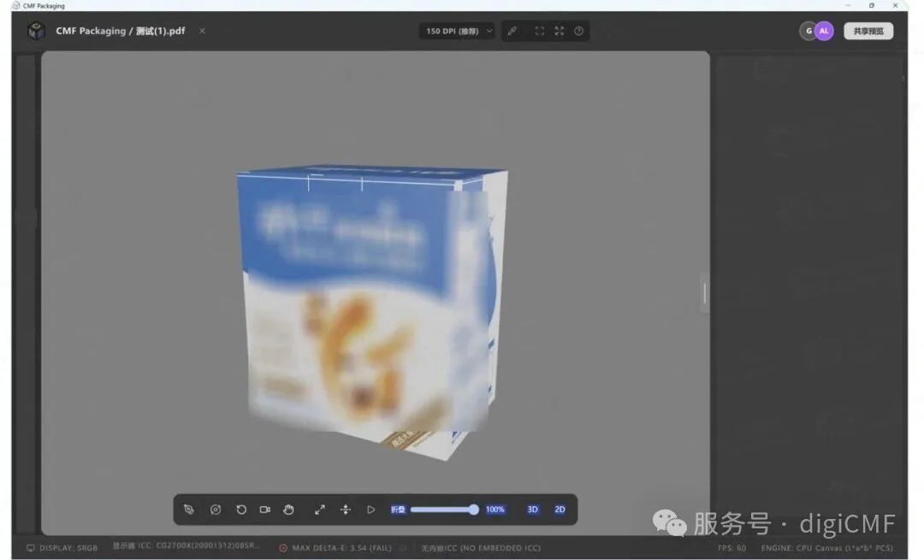Select the hand pan tool
This screenshot has width=924, height=560.
point(288,510)
